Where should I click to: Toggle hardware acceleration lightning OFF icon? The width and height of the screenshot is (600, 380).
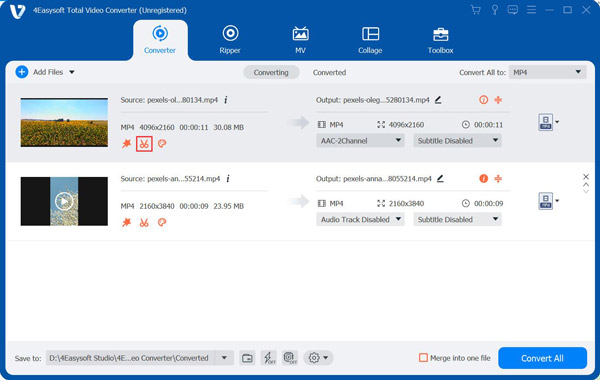[x=269, y=358]
